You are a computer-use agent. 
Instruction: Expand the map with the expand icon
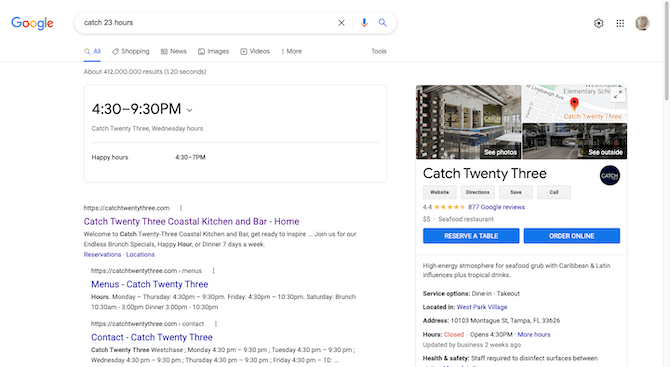pyautogui.click(x=617, y=95)
